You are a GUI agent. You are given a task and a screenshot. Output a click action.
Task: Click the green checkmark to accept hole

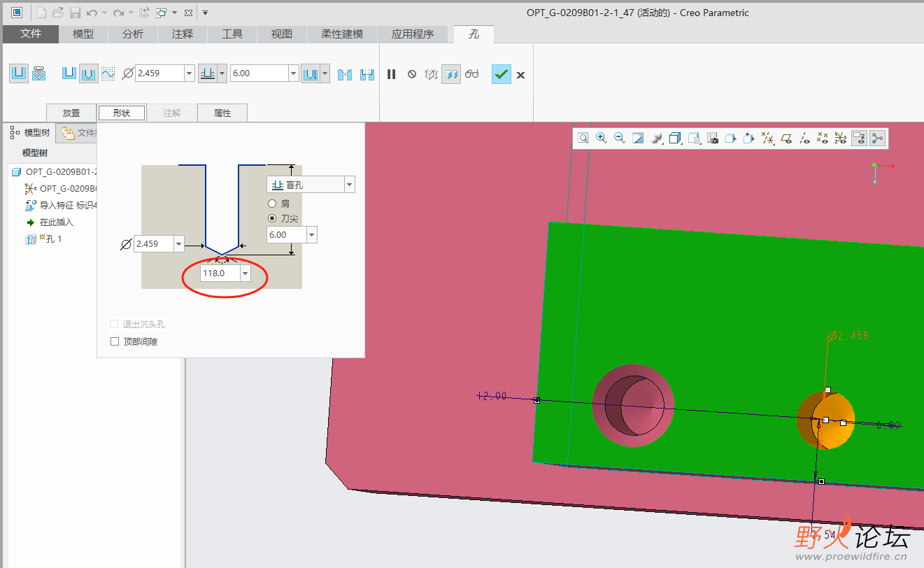point(501,74)
